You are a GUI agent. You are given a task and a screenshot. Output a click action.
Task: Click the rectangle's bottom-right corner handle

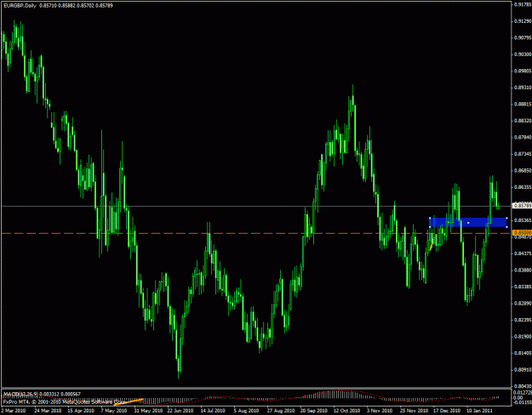tap(507, 227)
